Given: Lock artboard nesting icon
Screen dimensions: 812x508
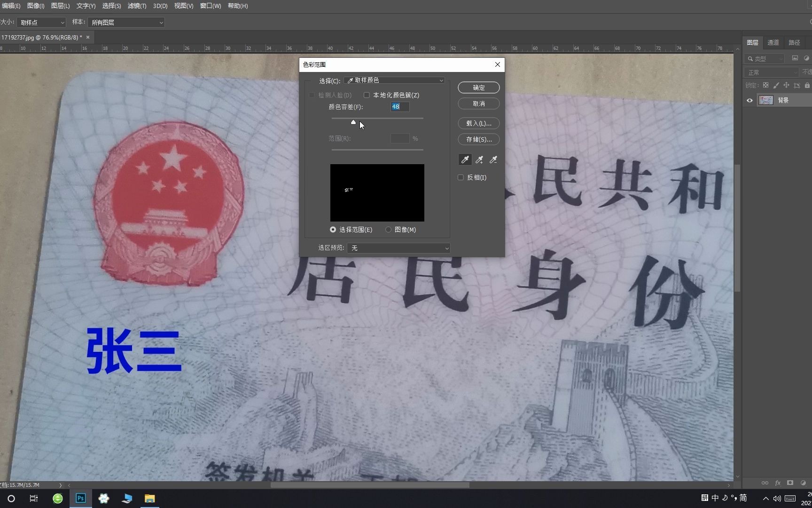Looking at the screenshot, I should (x=796, y=85).
